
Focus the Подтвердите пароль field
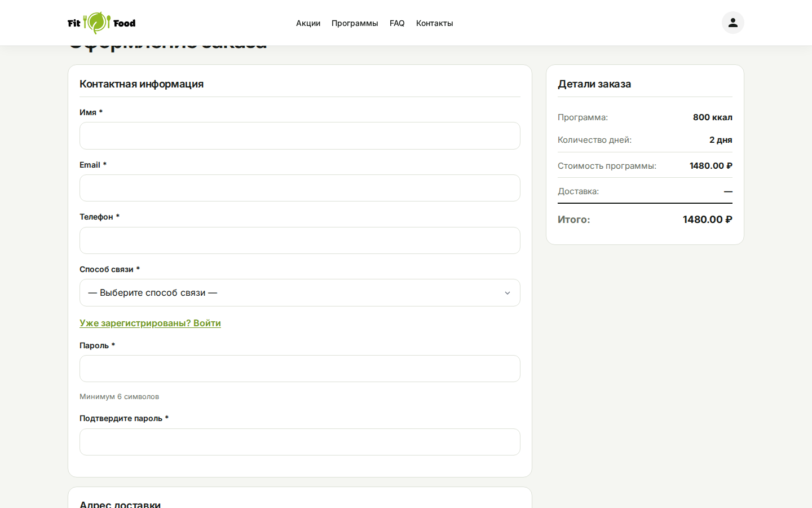click(300, 442)
